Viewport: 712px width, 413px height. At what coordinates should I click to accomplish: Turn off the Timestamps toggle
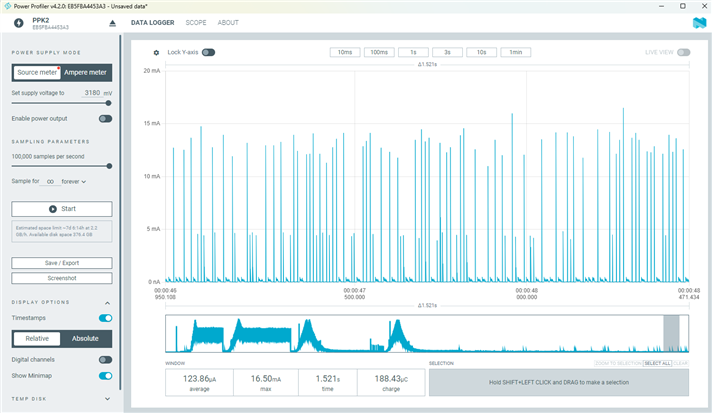(x=105, y=318)
